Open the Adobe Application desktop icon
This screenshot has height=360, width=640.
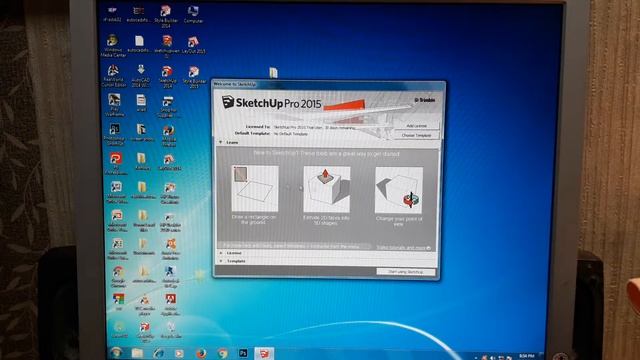[171, 304]
